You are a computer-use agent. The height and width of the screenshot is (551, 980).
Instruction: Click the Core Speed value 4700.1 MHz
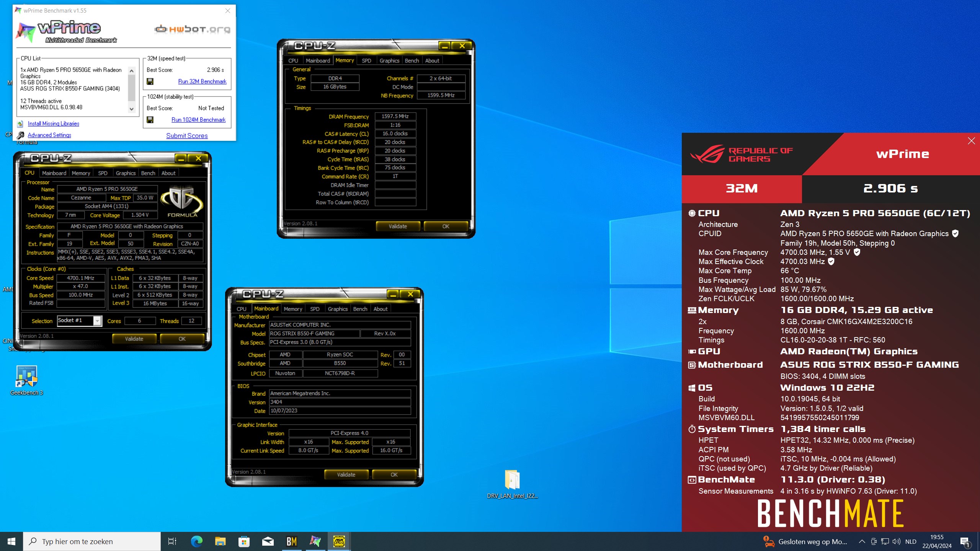click(x=80, y=278)
